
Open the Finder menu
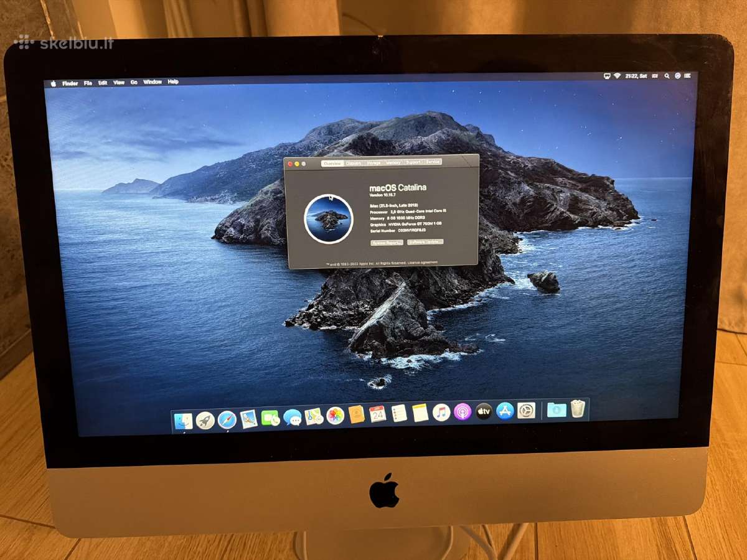(70, 83)
